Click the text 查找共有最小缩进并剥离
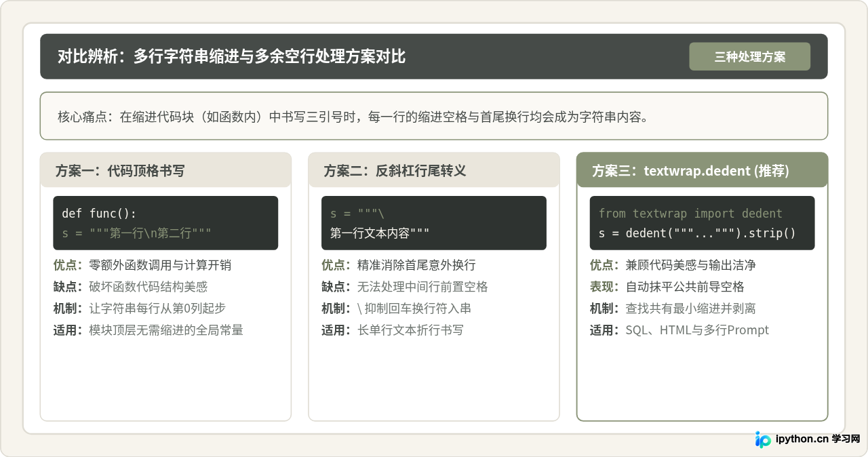This screenshot has height=457, width=868. [x=691, y=309]
